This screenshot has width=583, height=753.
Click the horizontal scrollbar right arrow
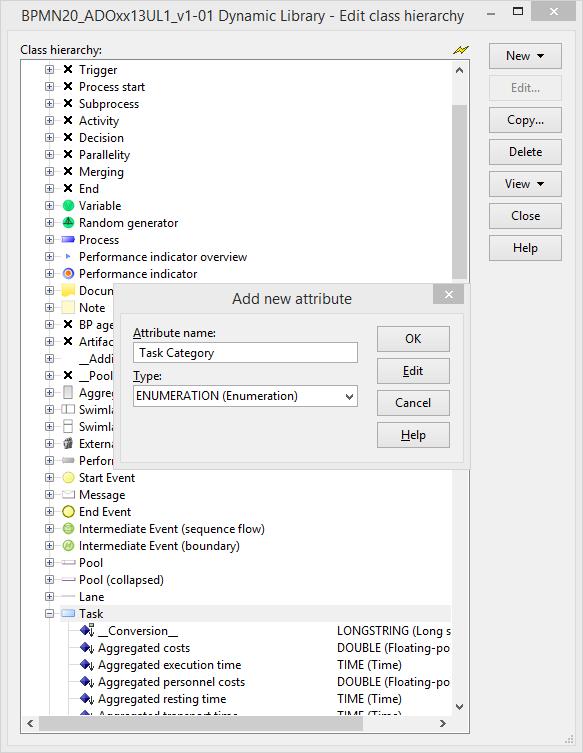point(443,723)
